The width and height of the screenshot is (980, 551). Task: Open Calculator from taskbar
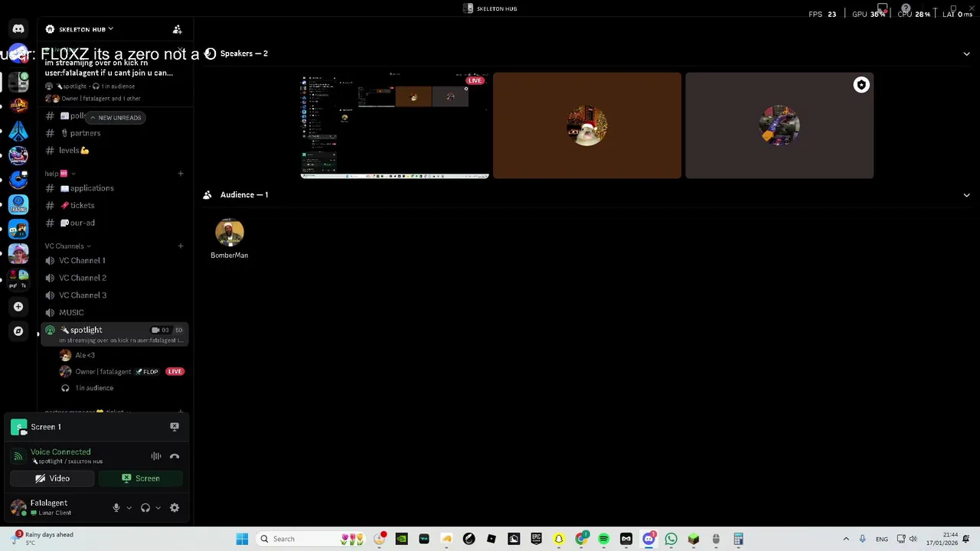coord(738,539)
